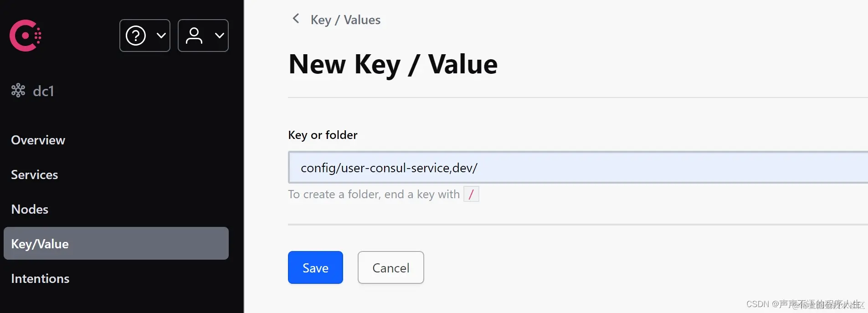Click the back arrow next to Key / Values
The width and height of the screenshot is (868, 313).
[x=296, y=19]
